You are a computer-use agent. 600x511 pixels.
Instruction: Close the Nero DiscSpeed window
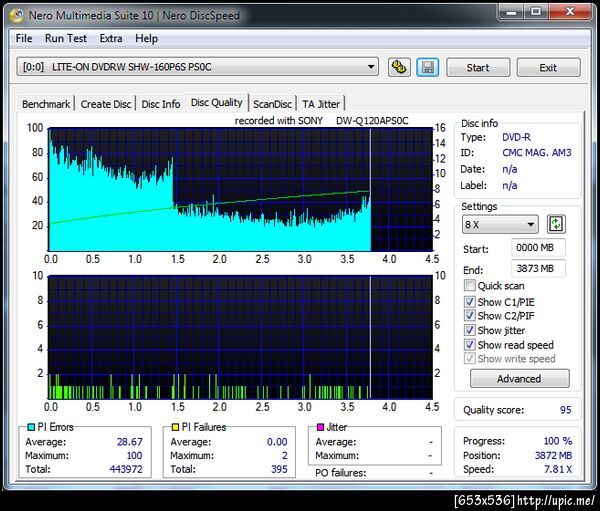click(570, 12)
